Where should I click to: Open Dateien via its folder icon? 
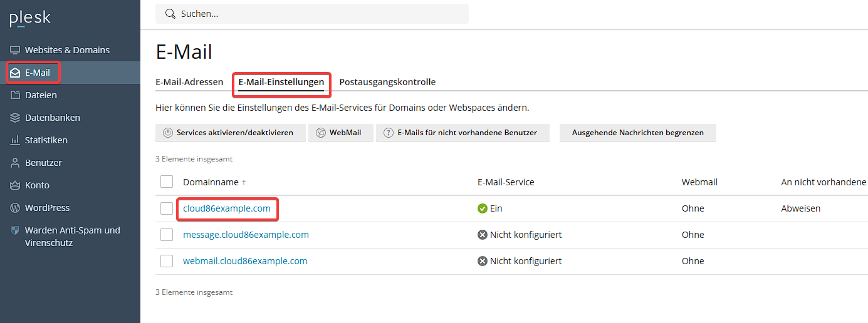tap(15, 95)
